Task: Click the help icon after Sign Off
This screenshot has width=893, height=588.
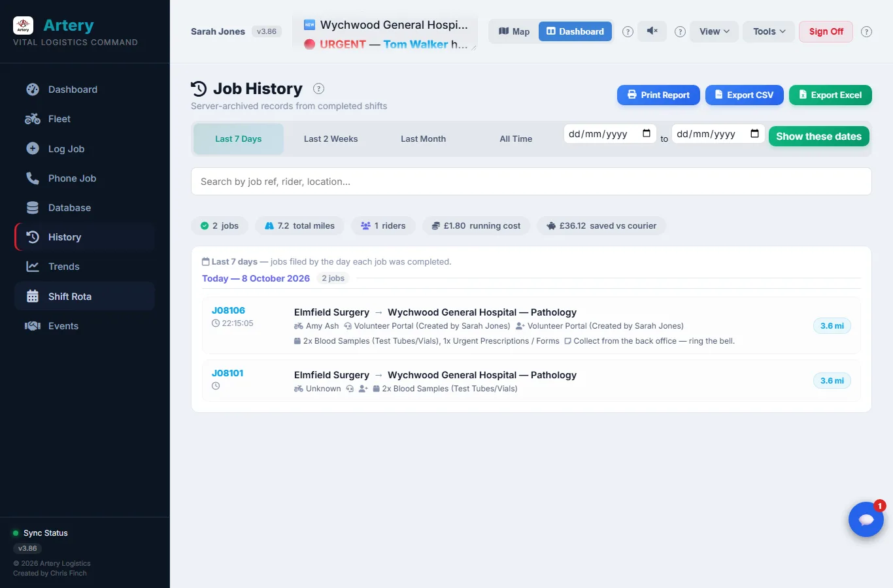Action: pyautogui.click(x=866, y=31)
